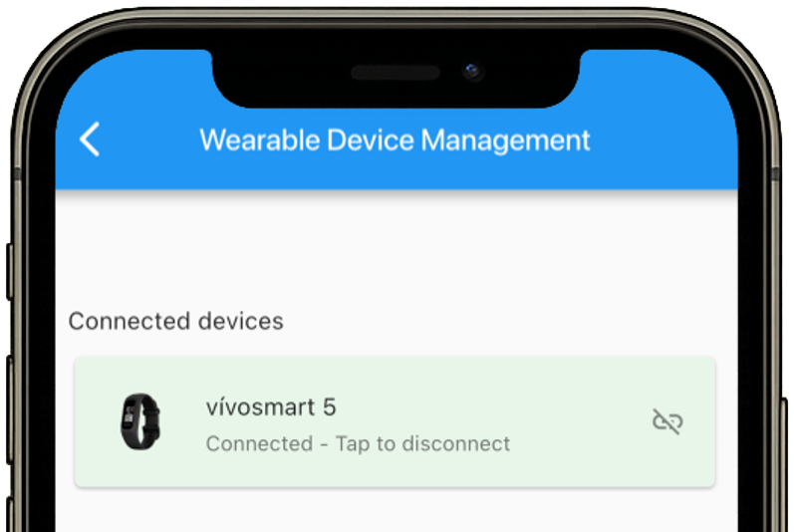Click the broken-link disconnect icon
This screenshot has height=532, width=794.
point(666,421)
